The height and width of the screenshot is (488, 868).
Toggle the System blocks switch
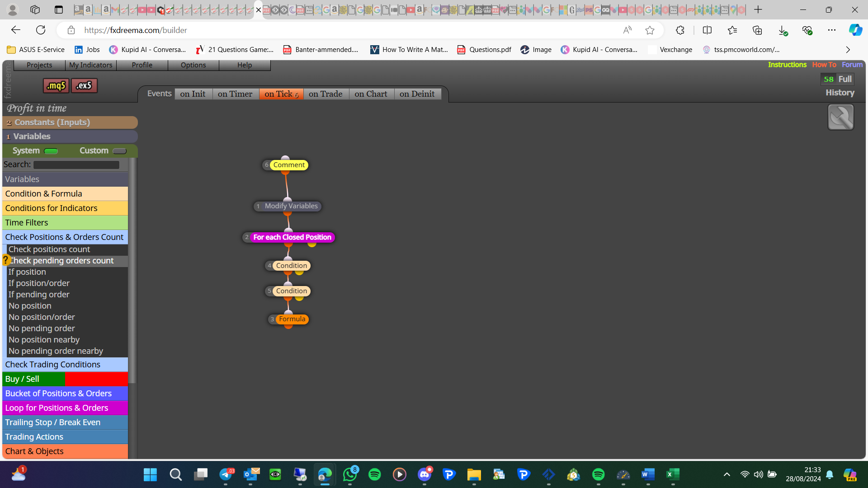coord(51,151)
